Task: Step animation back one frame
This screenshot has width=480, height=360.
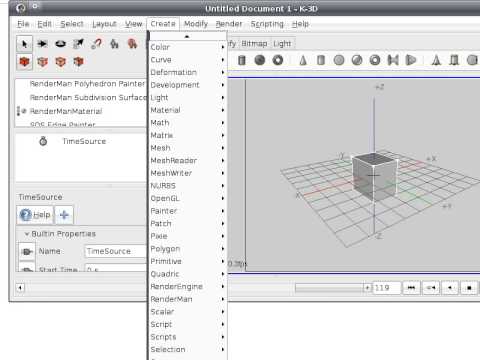Action: 431,287
